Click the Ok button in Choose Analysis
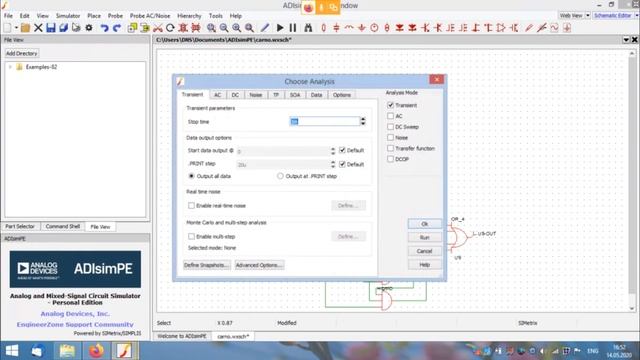 (424, 224)
